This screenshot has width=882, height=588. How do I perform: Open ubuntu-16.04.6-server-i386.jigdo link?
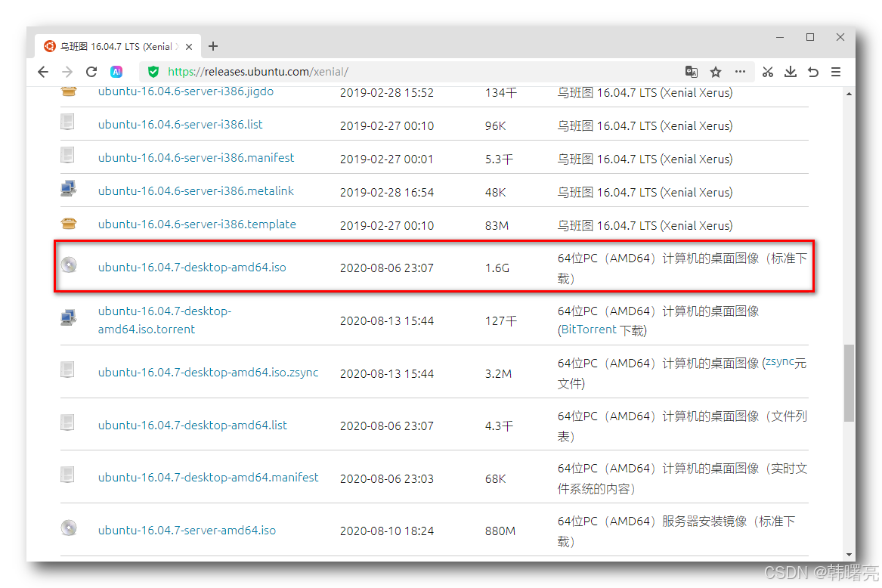point(186,91)
